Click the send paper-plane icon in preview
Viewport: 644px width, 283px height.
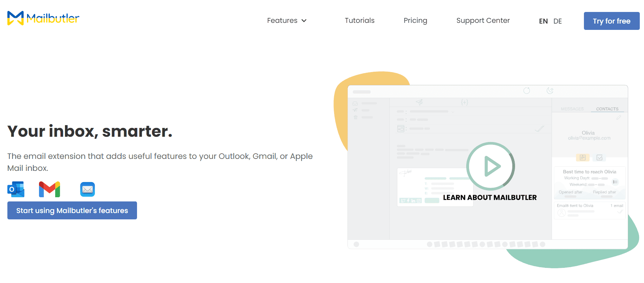pos(419,102)
